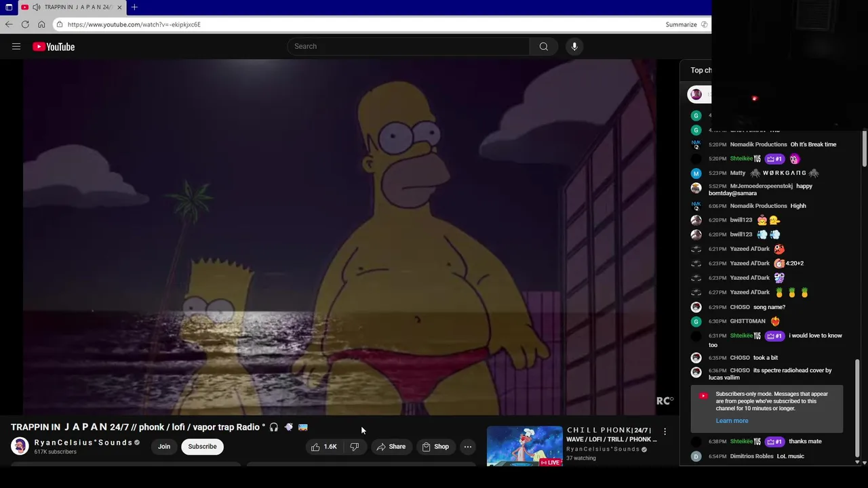The image size is (868, 488).
Task: Click Dimitrios Robles' avatar in chat
Action: point(696,456)
